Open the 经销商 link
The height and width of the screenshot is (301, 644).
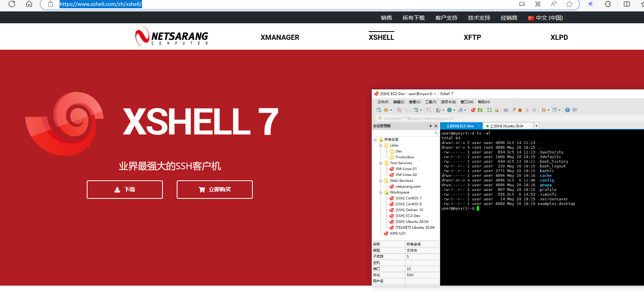509,18
